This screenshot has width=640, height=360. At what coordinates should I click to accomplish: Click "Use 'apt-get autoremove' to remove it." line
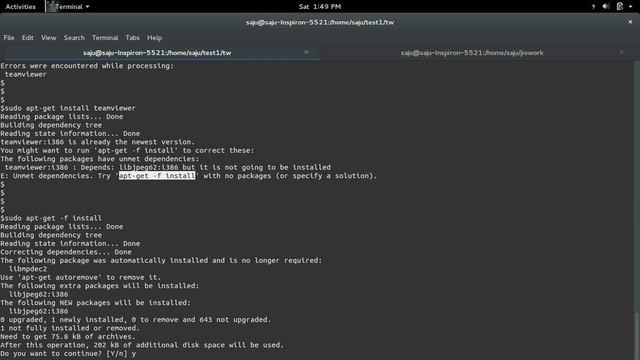coord(81,277)
